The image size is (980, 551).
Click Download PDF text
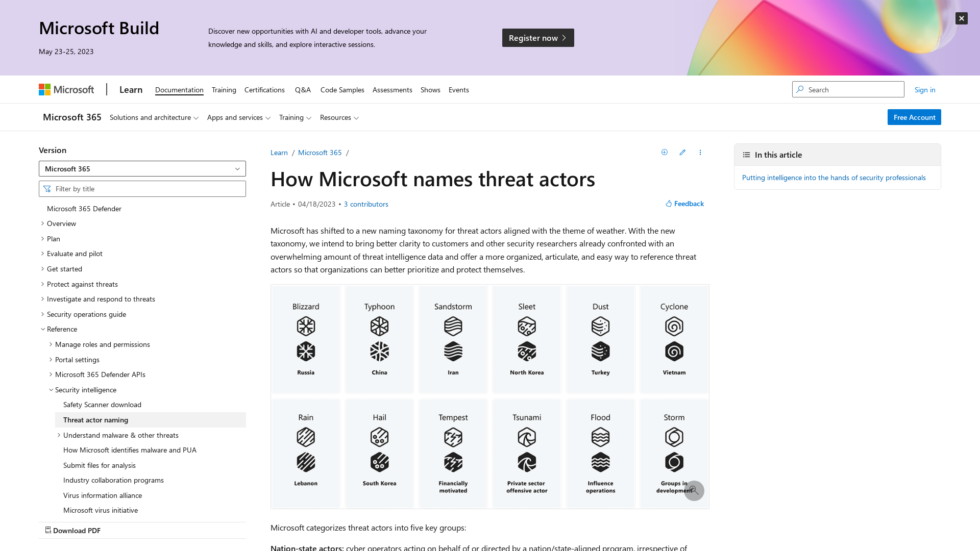(x=77, y=531)
